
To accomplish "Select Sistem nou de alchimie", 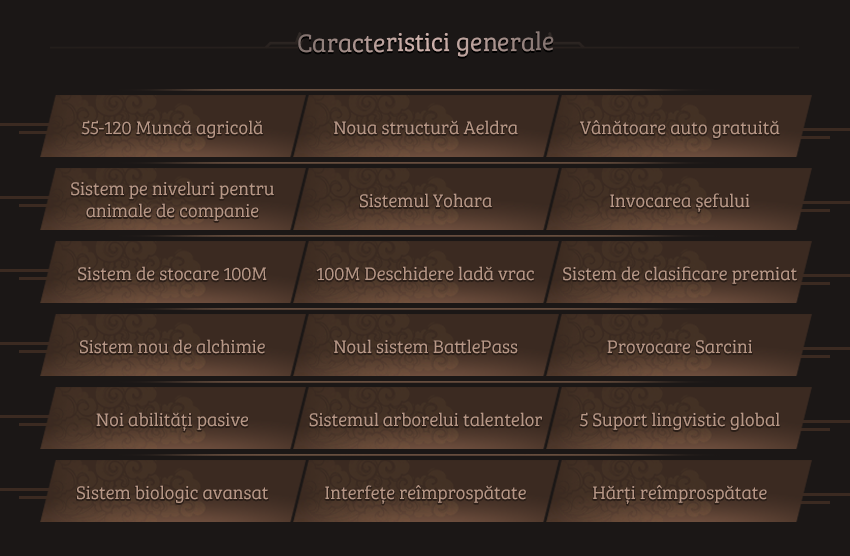I will coord(173,345).
